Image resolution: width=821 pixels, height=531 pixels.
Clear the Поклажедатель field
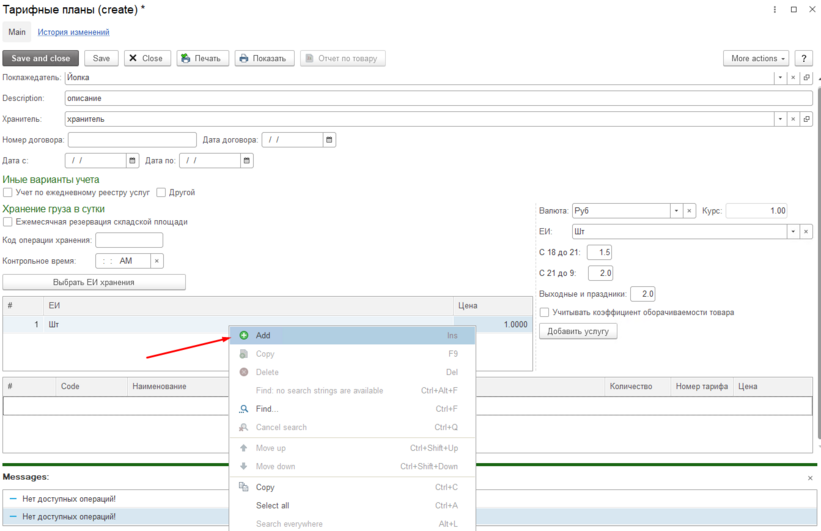(793, 77)
